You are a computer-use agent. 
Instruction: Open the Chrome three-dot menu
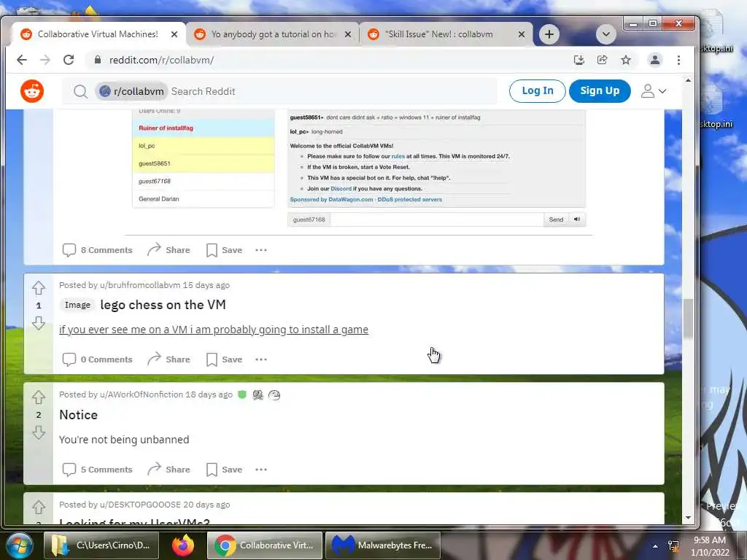point(678,60)
